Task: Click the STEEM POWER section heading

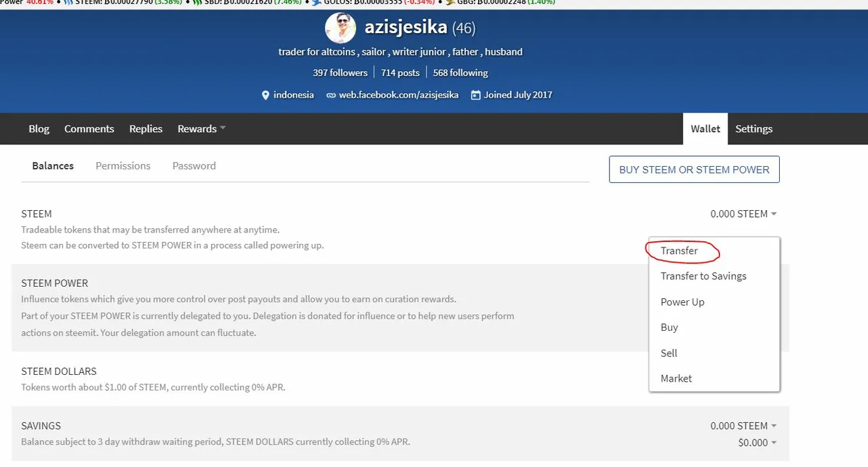Action: point(55,283)
